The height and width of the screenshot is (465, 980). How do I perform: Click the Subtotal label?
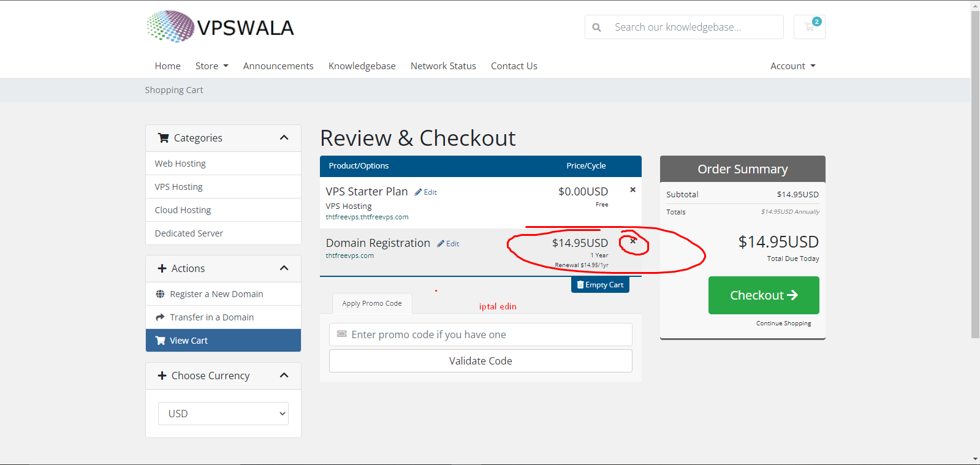tap(682, 195)
